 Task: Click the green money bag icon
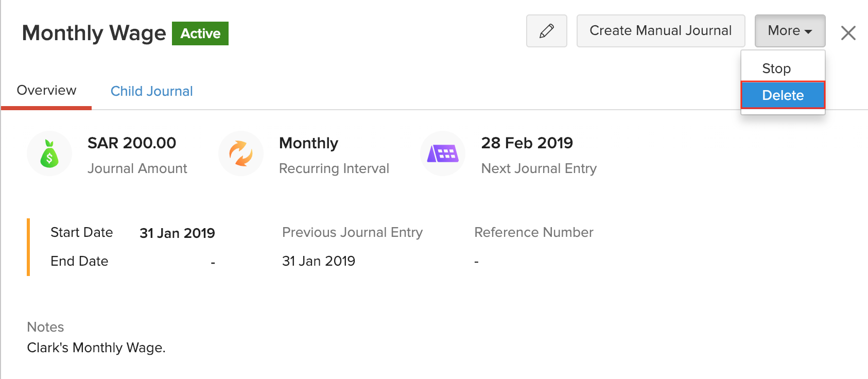(x=49, y=153)
